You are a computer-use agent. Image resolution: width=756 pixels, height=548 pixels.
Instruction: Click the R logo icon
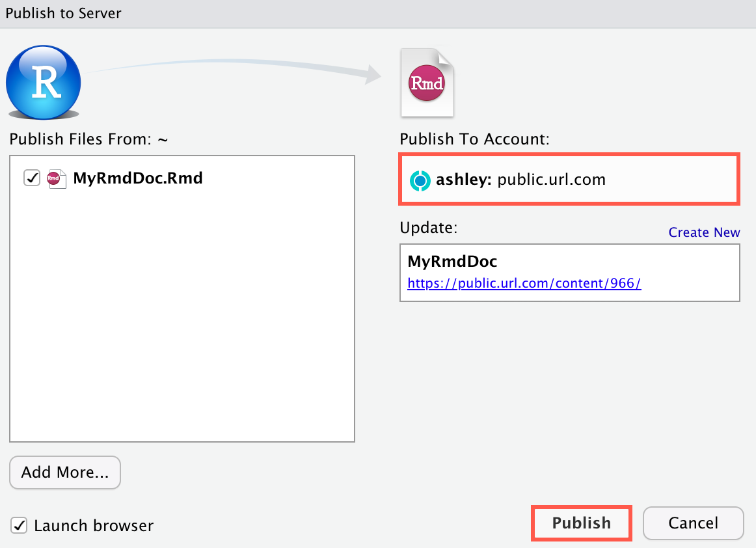tap(43, 83)
